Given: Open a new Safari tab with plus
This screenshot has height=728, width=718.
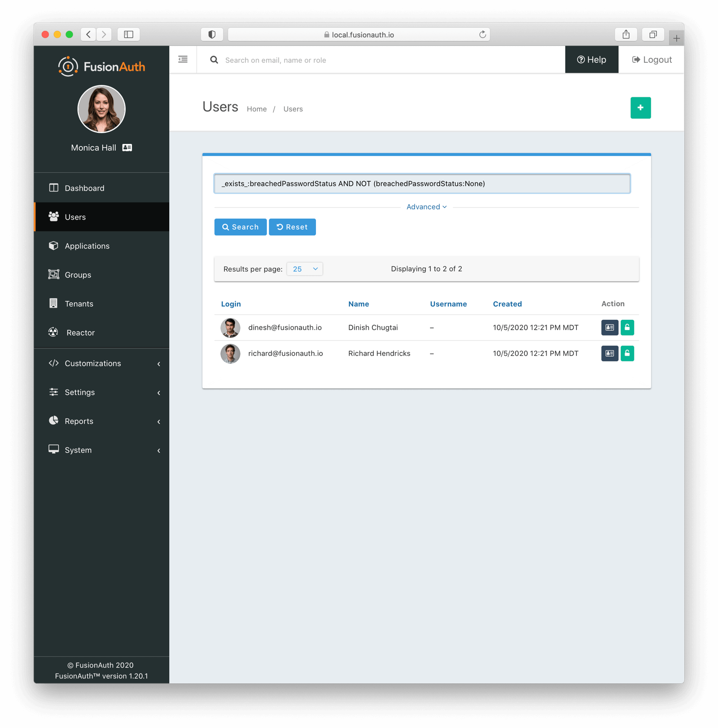Looking at the screenshot, I should [x=676, y=38].
